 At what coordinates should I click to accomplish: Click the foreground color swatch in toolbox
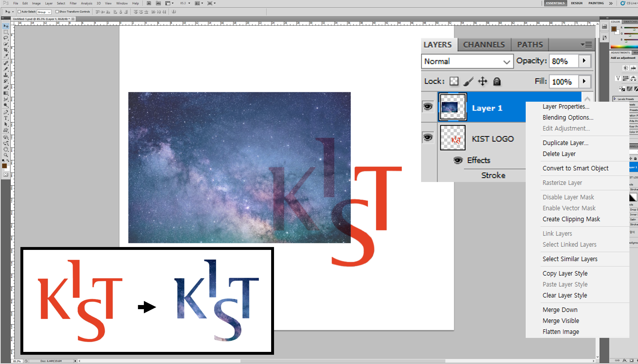[x=4, y=166]
